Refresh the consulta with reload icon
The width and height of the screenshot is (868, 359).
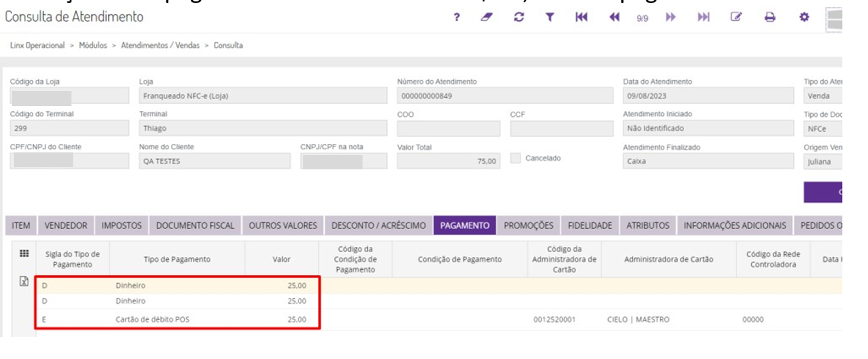click(x=519, y=17)
